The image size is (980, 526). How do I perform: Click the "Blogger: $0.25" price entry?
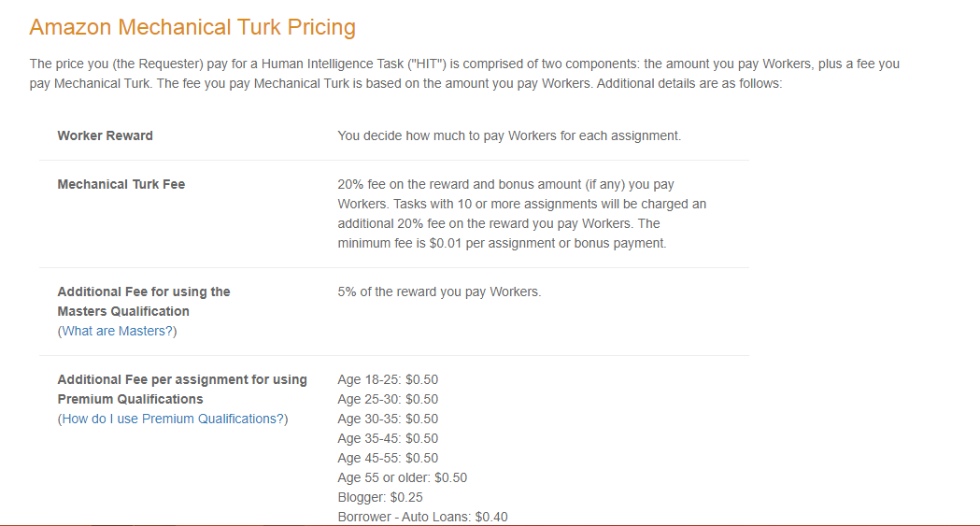click(x=380, y=497)
